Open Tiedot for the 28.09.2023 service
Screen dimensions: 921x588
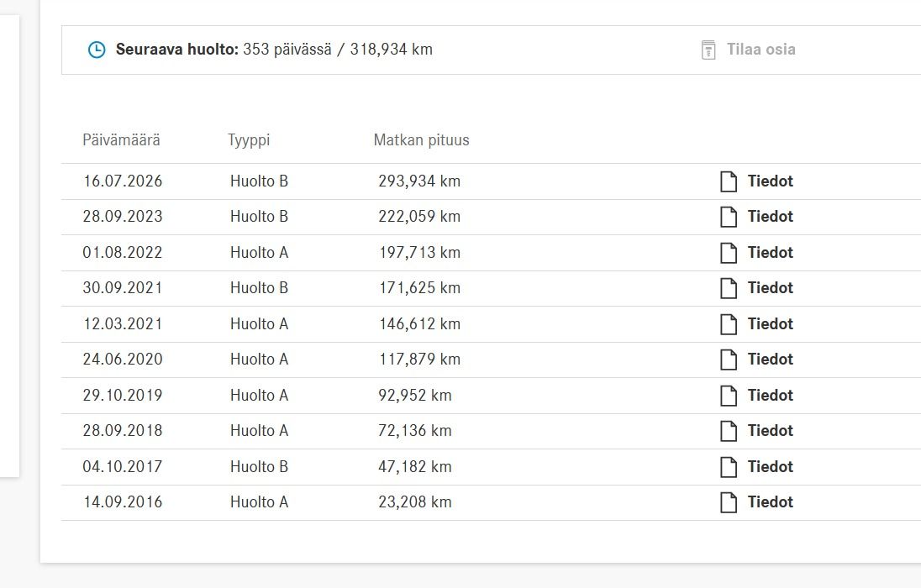[770, 216]
